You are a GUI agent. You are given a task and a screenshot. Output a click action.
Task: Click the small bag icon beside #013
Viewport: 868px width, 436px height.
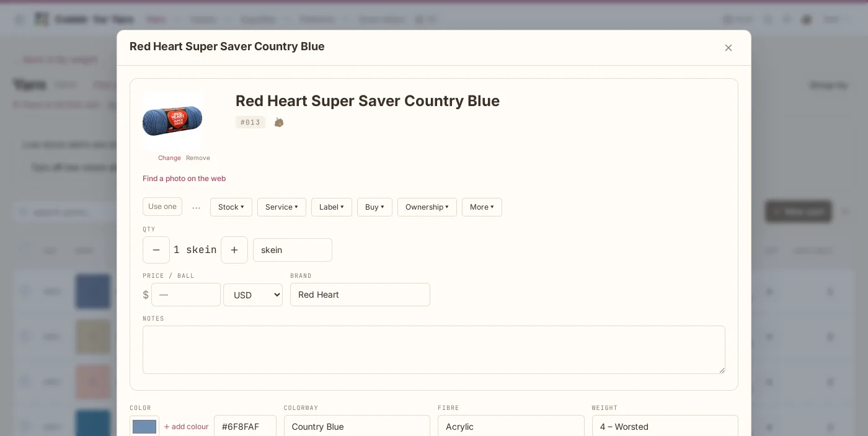(279, 122)
